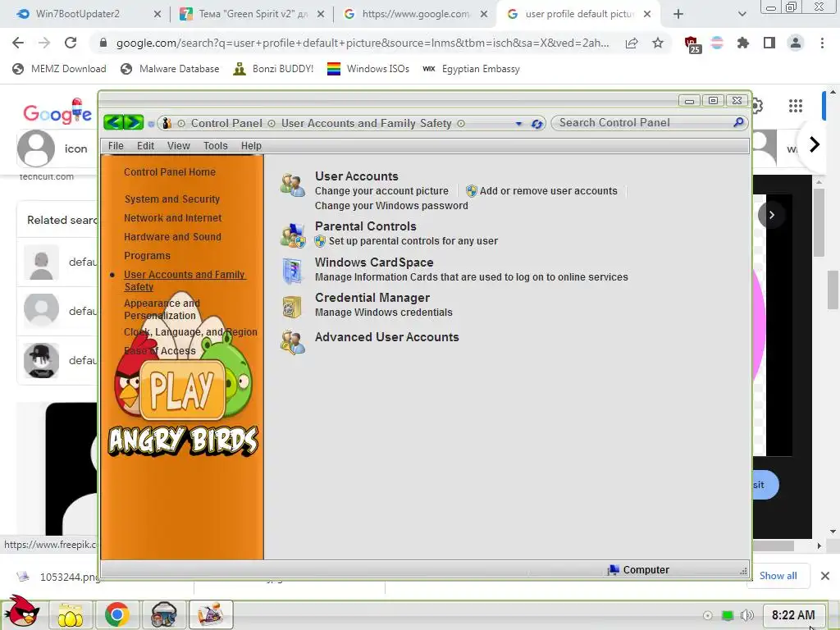Open the File menu

click(x=116, y=146)
